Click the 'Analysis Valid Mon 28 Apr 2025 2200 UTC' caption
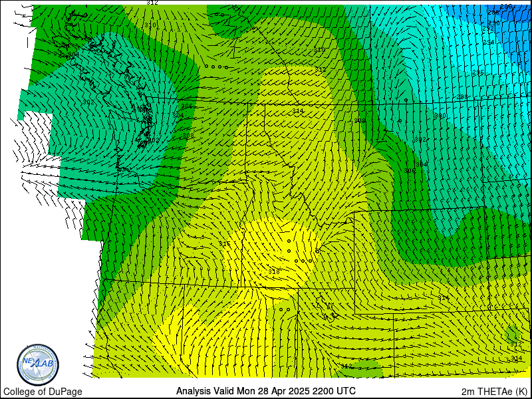This screenshot has height=399, width=532. pos(265,390)
